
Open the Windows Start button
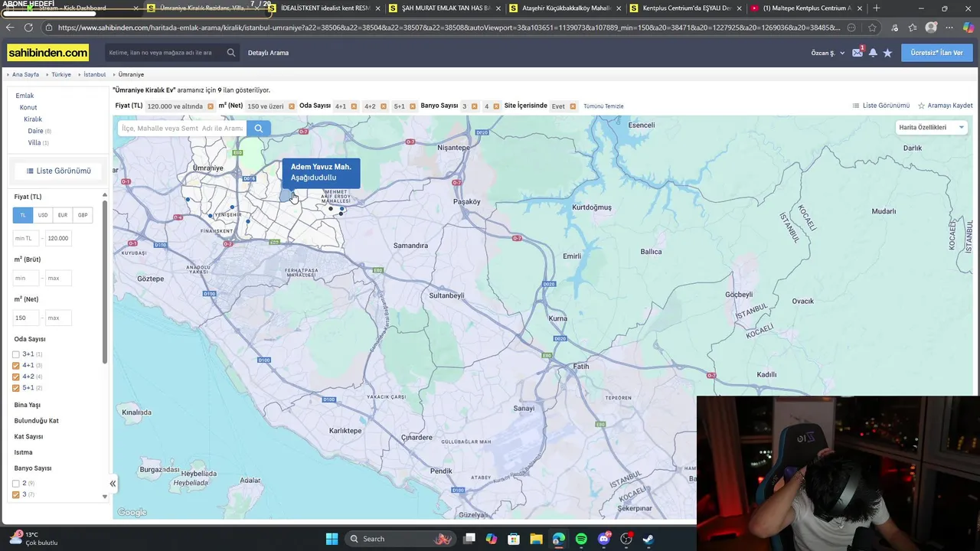(332, 539)
